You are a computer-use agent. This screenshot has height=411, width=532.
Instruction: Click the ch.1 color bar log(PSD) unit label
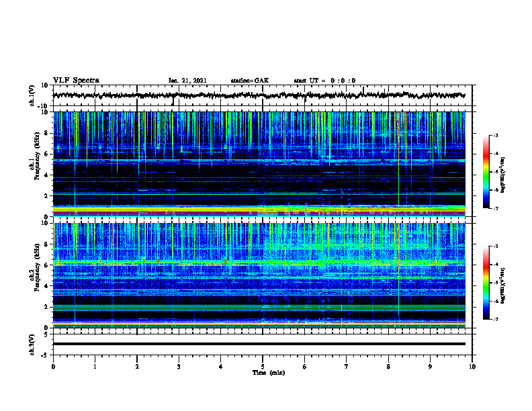pos(503,175)
